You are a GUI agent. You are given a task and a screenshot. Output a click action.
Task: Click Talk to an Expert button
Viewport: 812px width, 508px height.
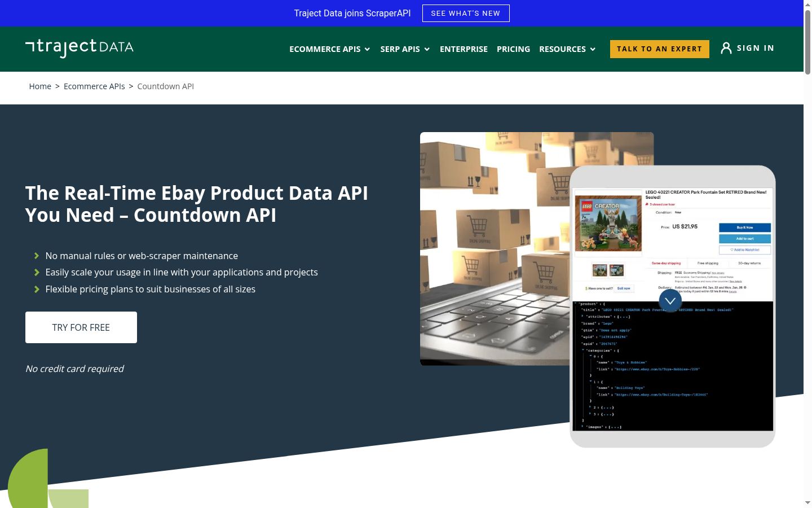click(x=660, y=49)
